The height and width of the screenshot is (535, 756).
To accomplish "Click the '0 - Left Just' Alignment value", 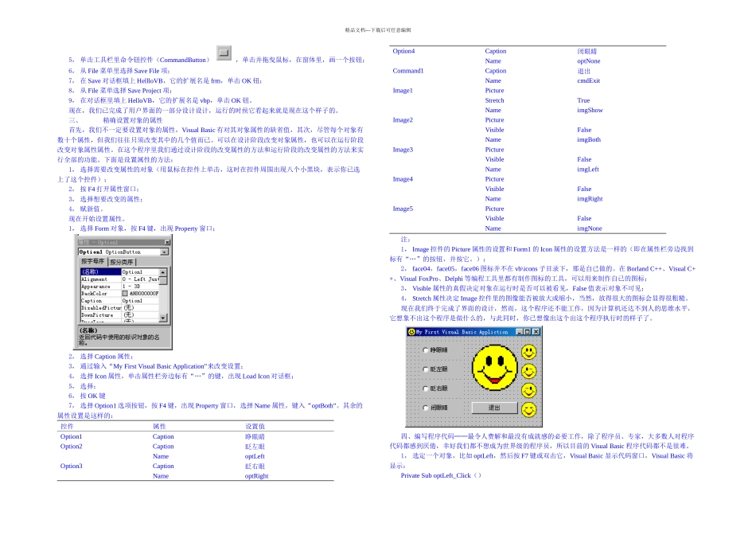I will tap(140, 279).
